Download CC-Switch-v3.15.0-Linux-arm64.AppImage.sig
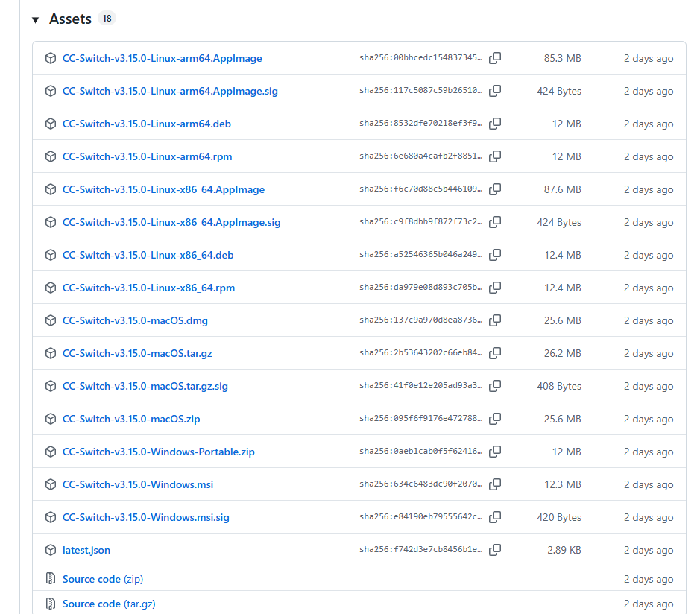This screenshot has width=700, height=614. tap(170, 91)
